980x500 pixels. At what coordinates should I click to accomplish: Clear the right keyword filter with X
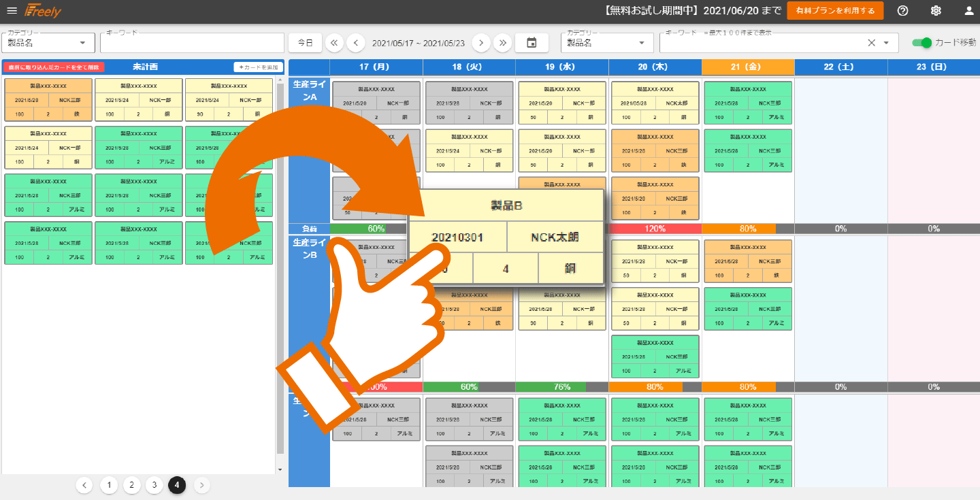(x=871, y=43)
